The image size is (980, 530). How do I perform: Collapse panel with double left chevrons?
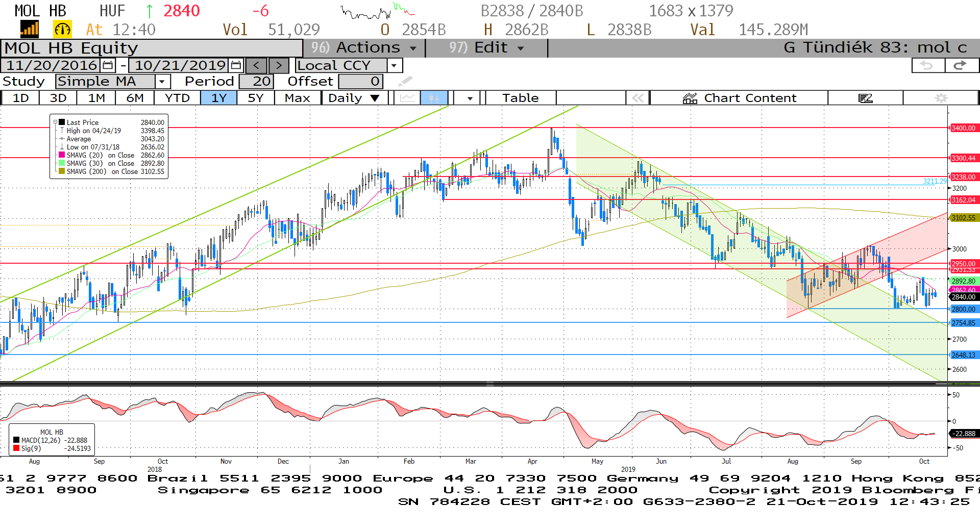[x=638, y=98]
